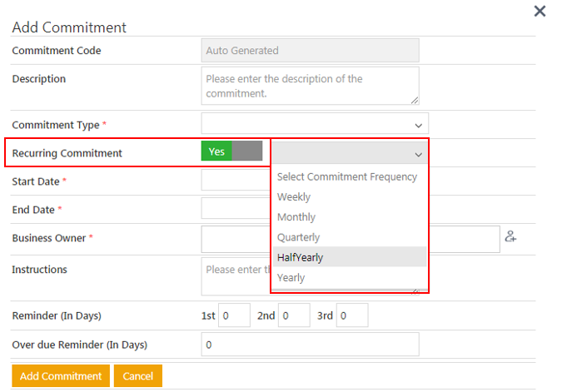
Task: Focus the Commitment Code field
Action: coord(310,51)
